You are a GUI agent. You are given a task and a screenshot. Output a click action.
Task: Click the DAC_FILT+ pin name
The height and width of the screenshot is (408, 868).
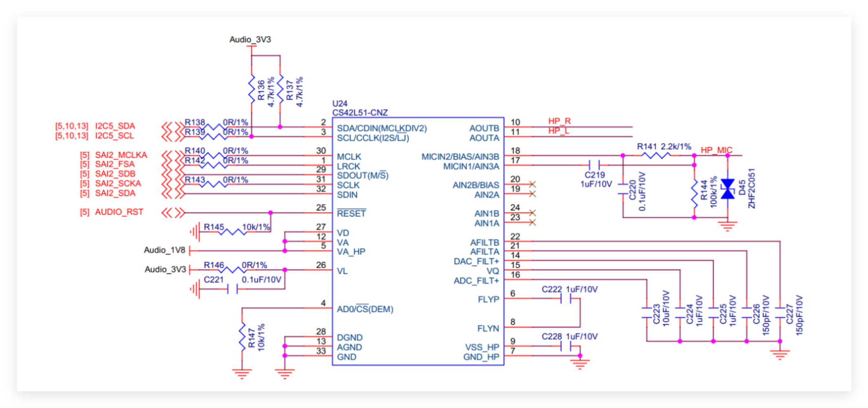pos(476,261)
